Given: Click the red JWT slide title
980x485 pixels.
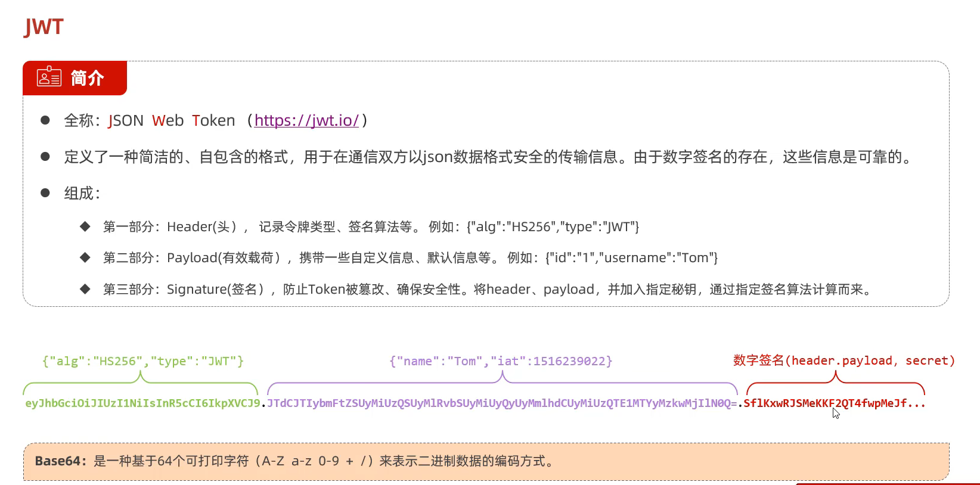Looking at the screenshot, I should (44, 27).
